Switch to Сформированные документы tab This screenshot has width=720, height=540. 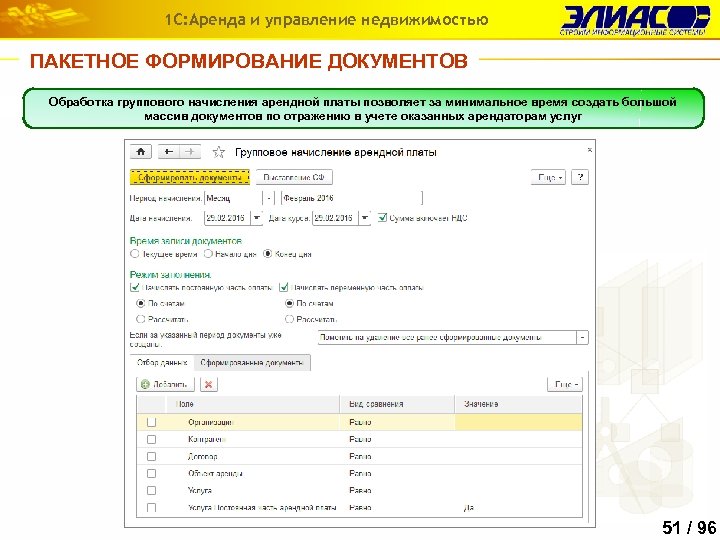point(252,363)
